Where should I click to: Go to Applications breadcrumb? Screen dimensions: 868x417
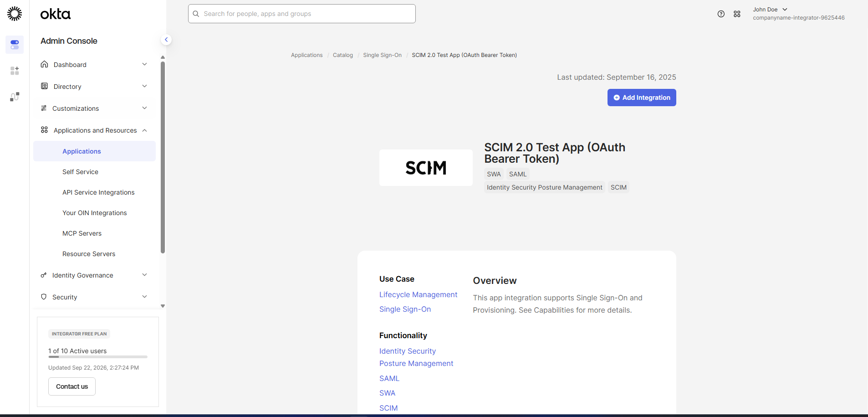pos(306,55)
